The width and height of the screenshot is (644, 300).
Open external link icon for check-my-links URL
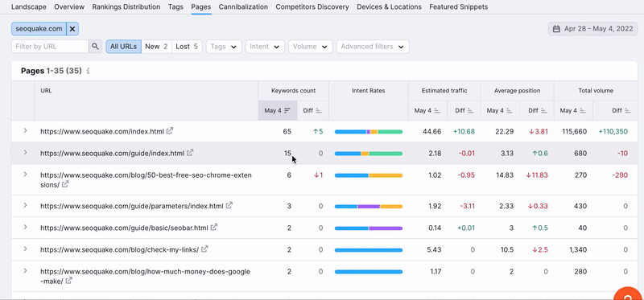pyautogui.click(x=204, y=249)
